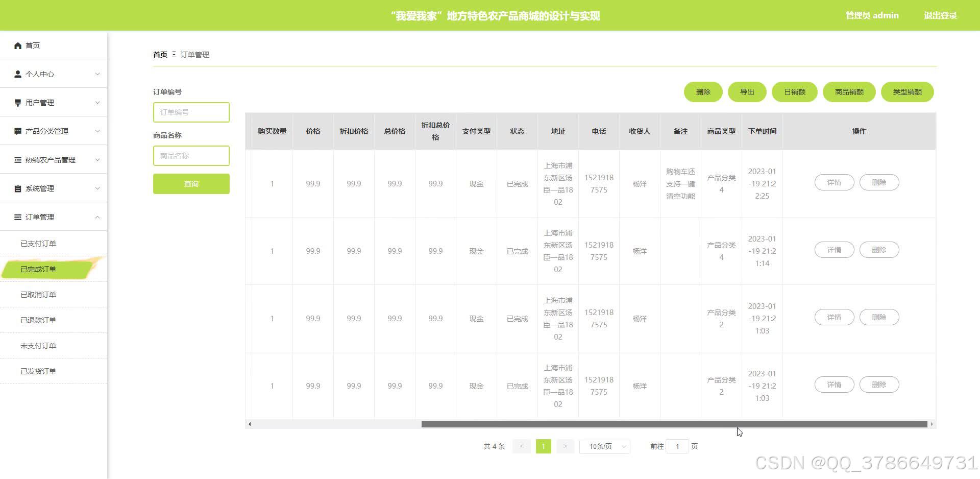The image size is (980, 479).
Task: Open 未支付订单 submenu item
Action: tap(54, 346)
